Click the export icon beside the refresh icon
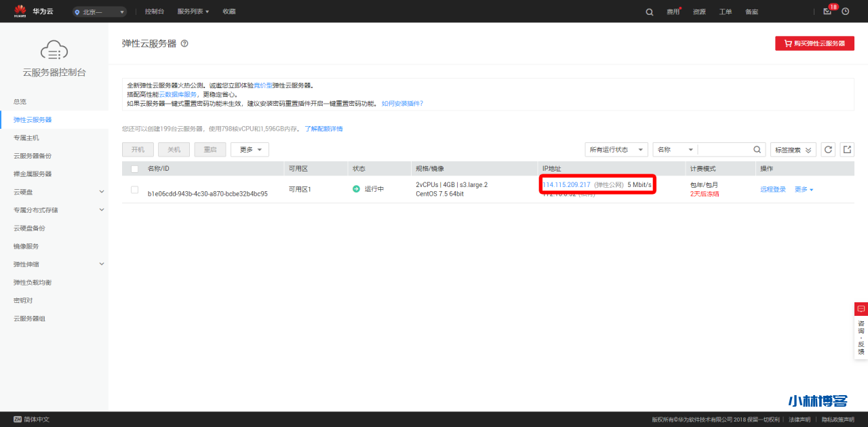 (x=847, y=149)
